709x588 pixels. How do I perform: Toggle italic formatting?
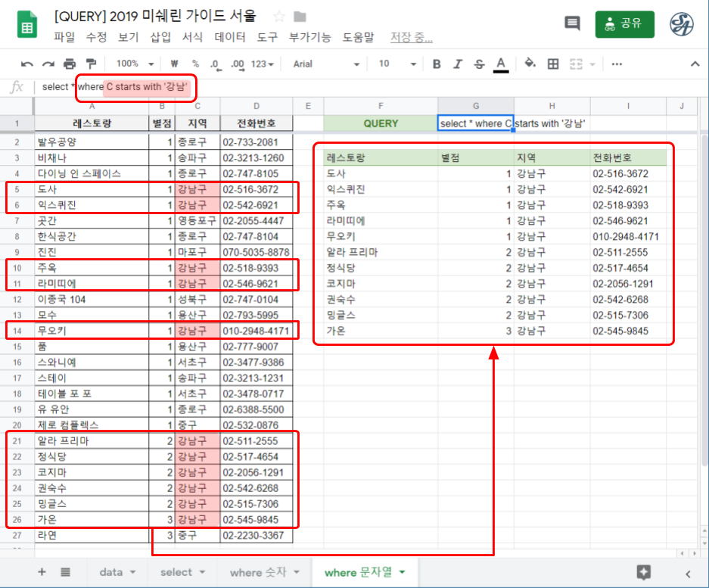pos(458,64)
